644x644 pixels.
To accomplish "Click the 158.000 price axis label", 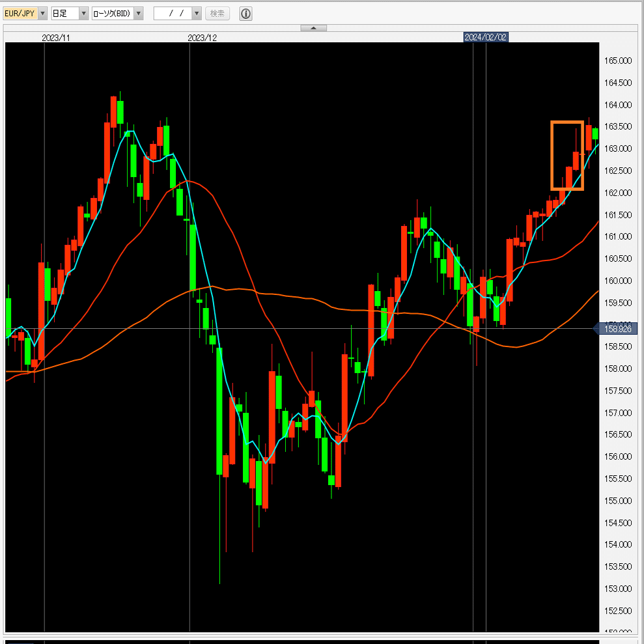I will point(618,369).
